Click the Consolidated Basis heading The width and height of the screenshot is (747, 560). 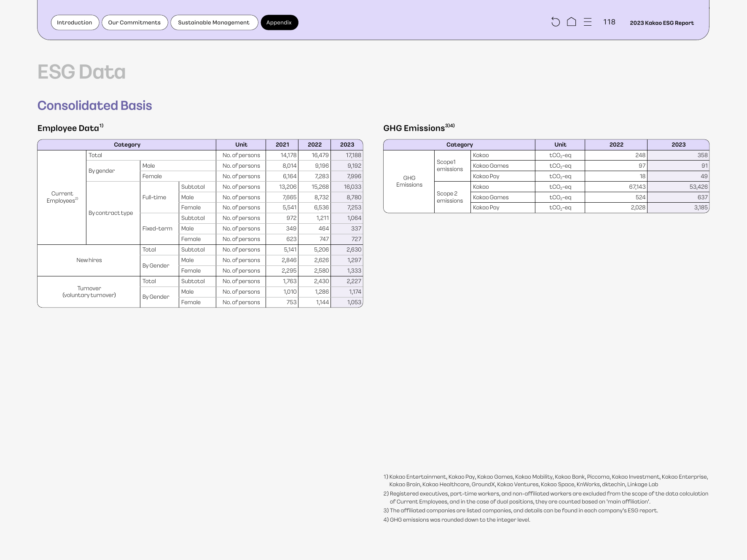tap(95, 105)
